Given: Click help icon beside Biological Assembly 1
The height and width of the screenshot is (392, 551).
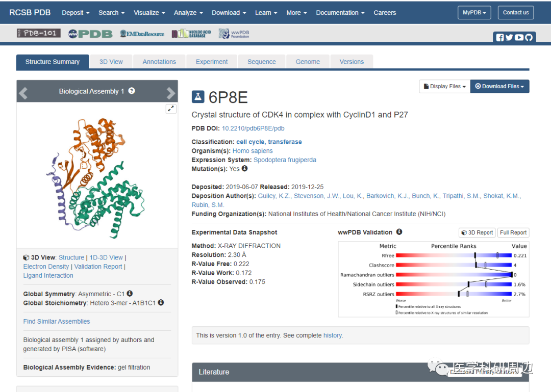Looking at the screenshot, I should pos(132,91).
